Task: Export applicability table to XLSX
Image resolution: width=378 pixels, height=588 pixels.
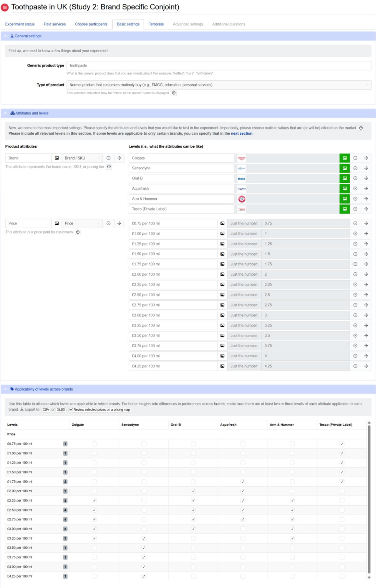Action: (x=61, y=410)
